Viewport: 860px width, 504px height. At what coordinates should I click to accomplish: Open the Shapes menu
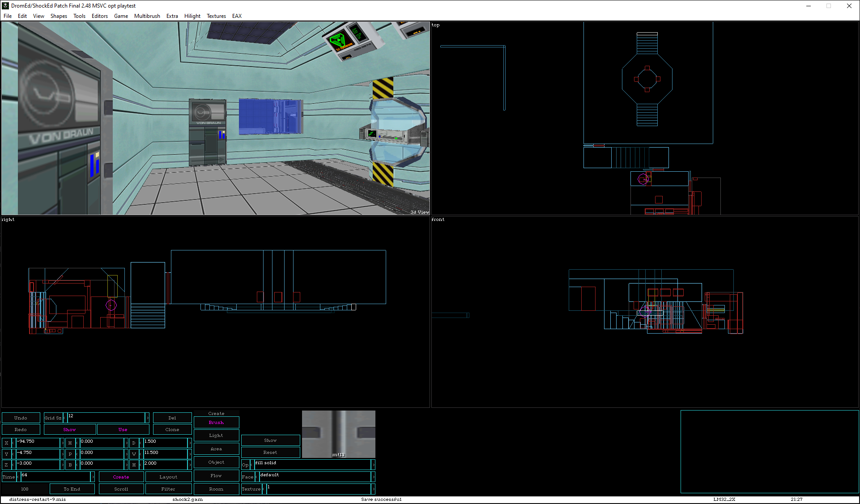click(x=59, y=16)
